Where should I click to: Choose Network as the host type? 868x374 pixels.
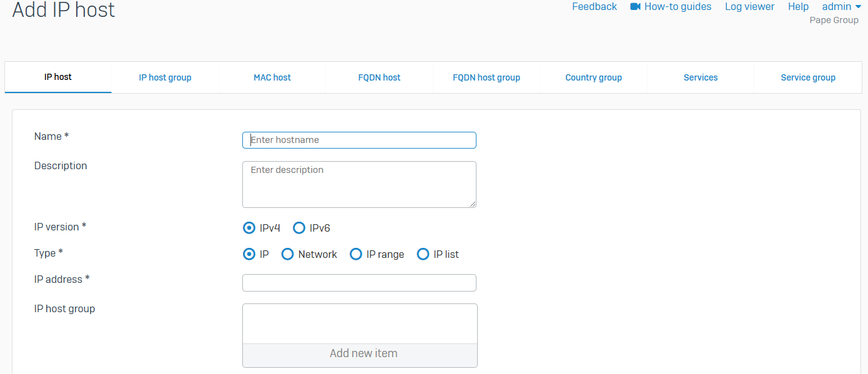288,254
